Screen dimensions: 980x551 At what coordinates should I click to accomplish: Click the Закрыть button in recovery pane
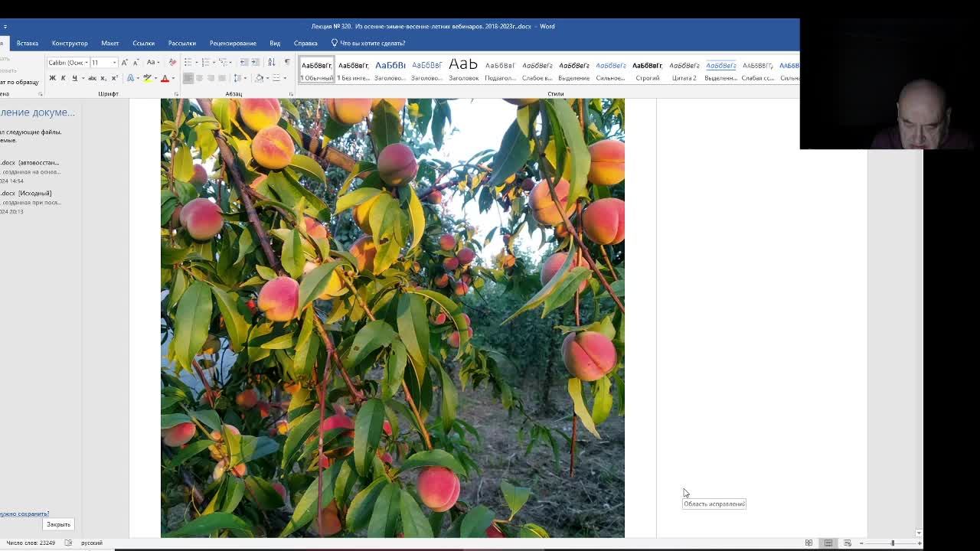coord(58,524)
